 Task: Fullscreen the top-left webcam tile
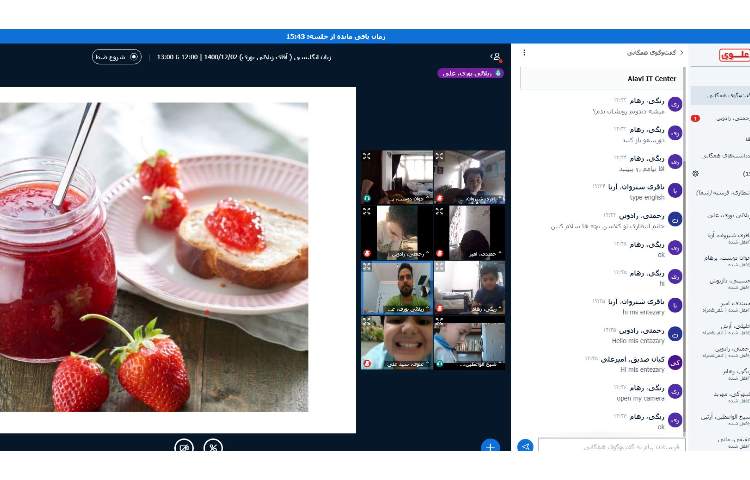[x=367, y=156]
